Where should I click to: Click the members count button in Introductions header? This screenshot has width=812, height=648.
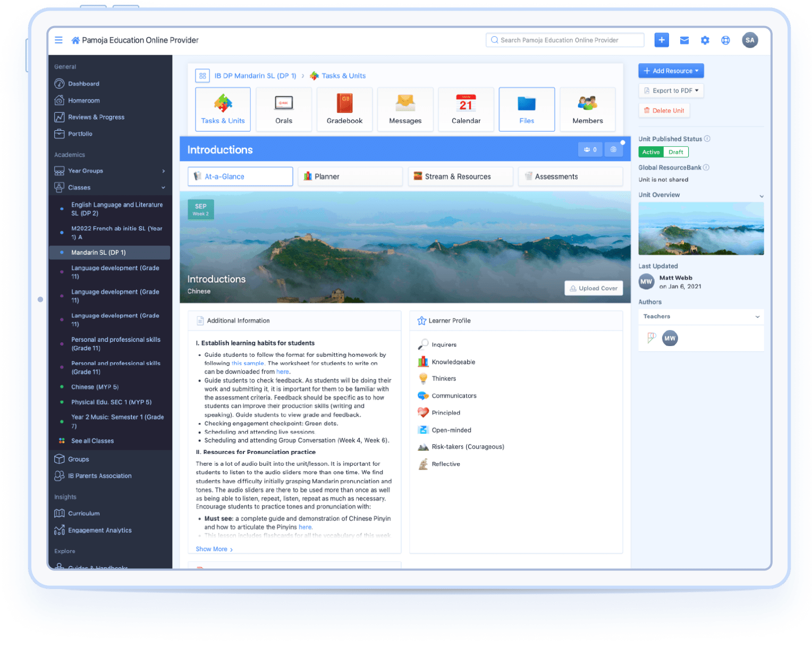click(590, 149)
